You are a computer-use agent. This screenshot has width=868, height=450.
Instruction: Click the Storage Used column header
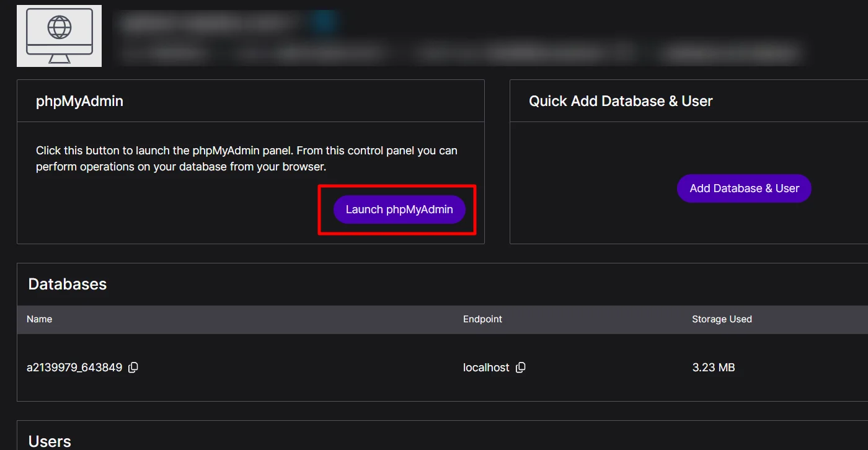pyautogui.click(x=722, y=319)
